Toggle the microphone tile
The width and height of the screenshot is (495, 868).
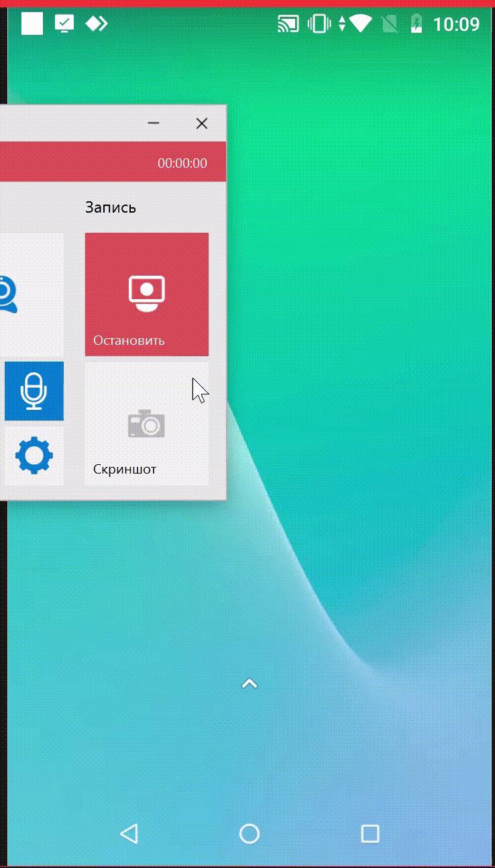(x=34, y=391)
